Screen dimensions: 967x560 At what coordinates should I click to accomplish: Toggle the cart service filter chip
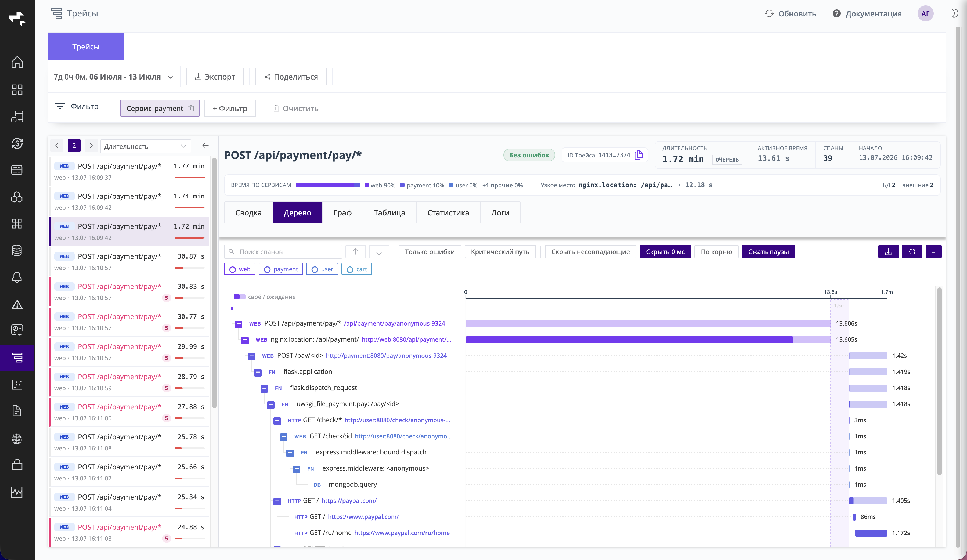tap(356, 269)
